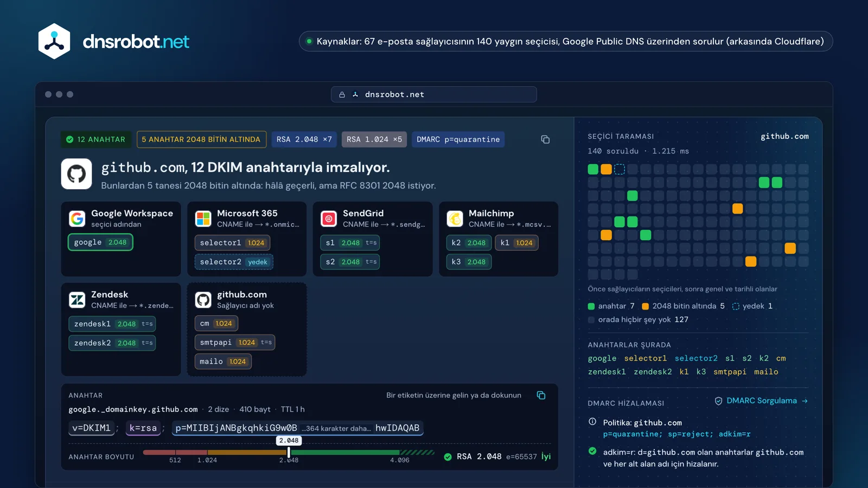Click the v=DKIM1 record tag
The height and width of the screenshot is (488, 868).
91,428
